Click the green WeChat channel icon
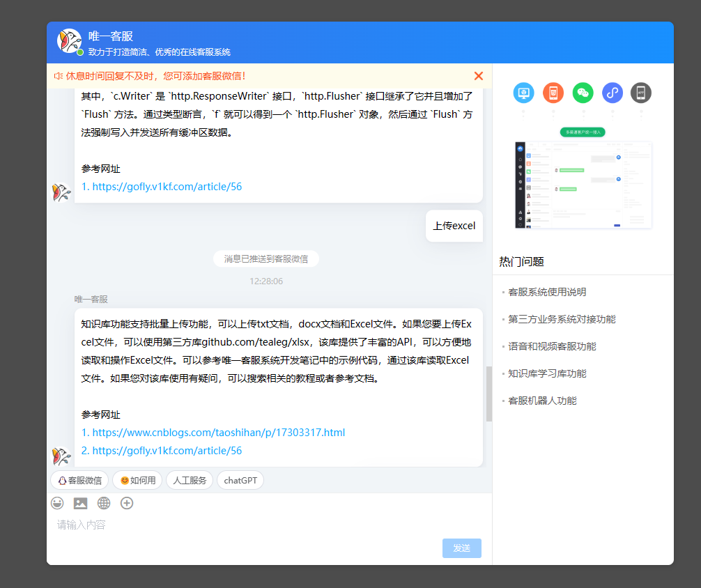 click(583, 93)
